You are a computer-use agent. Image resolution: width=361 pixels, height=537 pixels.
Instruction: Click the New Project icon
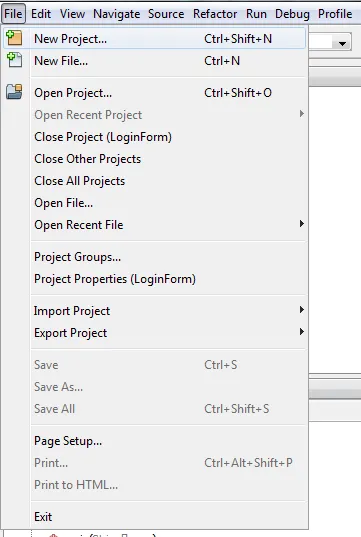tap(14, 38)
